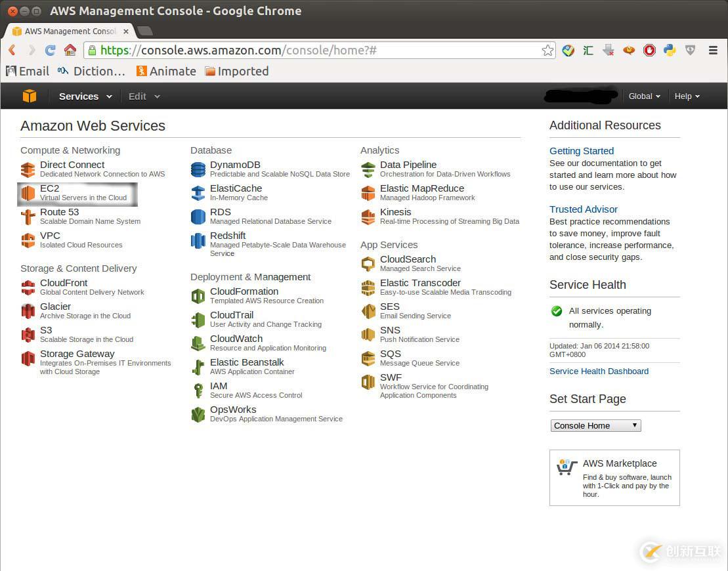Screen dimensions: 728x571
Task: Go back with the browser arrow
Action: 12,50
